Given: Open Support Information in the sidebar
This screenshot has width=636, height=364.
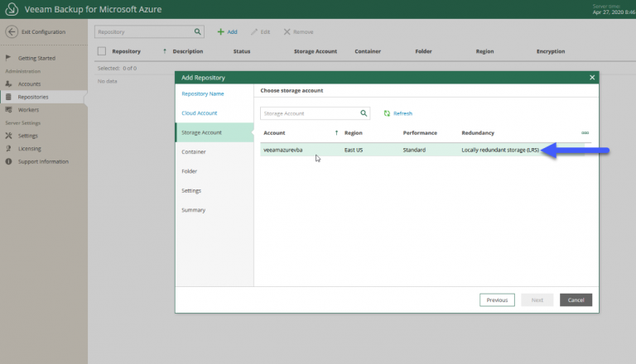Looking at the screenshot, I should [x=43, y=162].
